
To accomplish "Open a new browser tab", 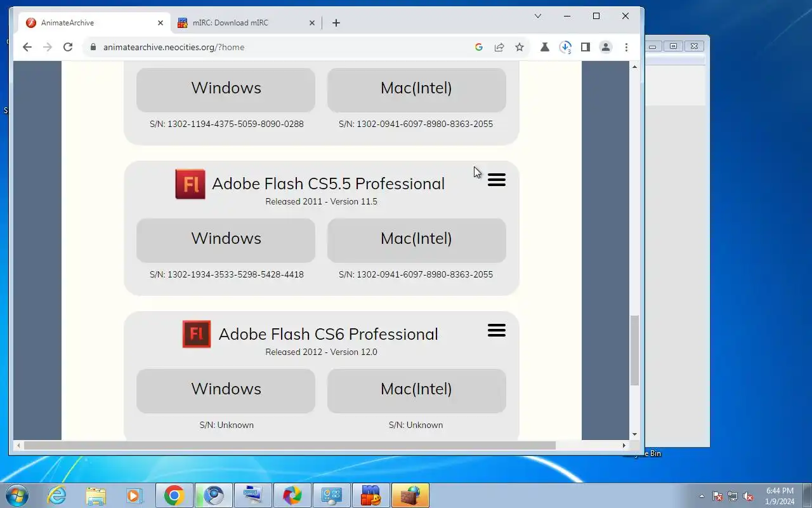I will (x=336, y=23).
